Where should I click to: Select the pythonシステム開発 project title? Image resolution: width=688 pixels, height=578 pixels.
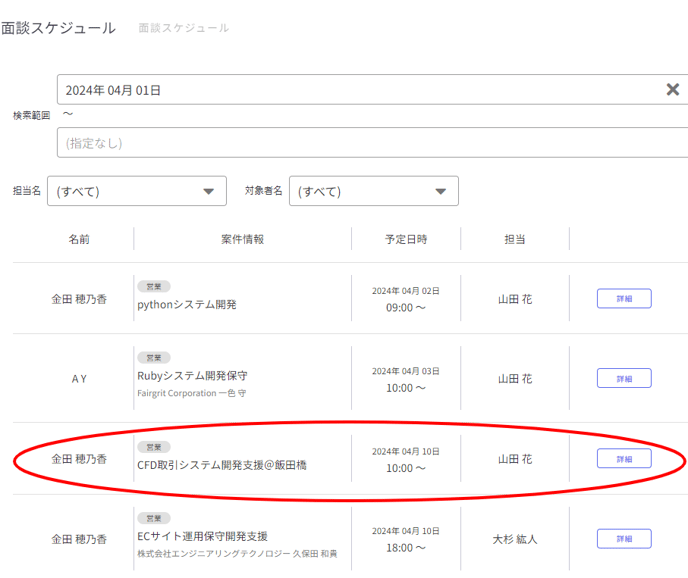coord(187,304)
